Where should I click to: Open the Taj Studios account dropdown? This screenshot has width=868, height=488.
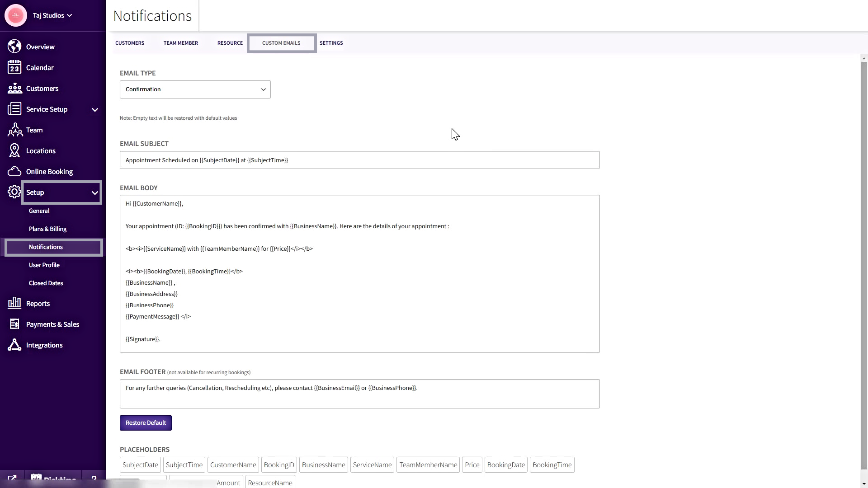pos(52,15)
